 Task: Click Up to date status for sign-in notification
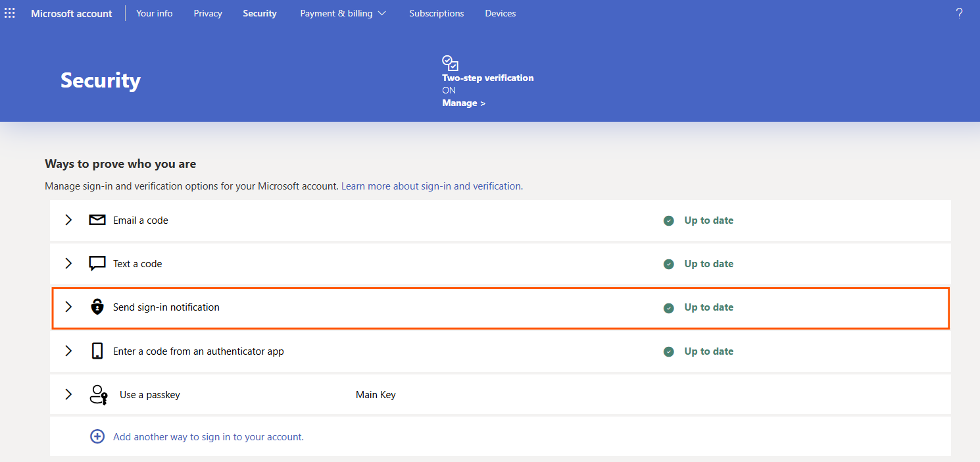point(709,307)
